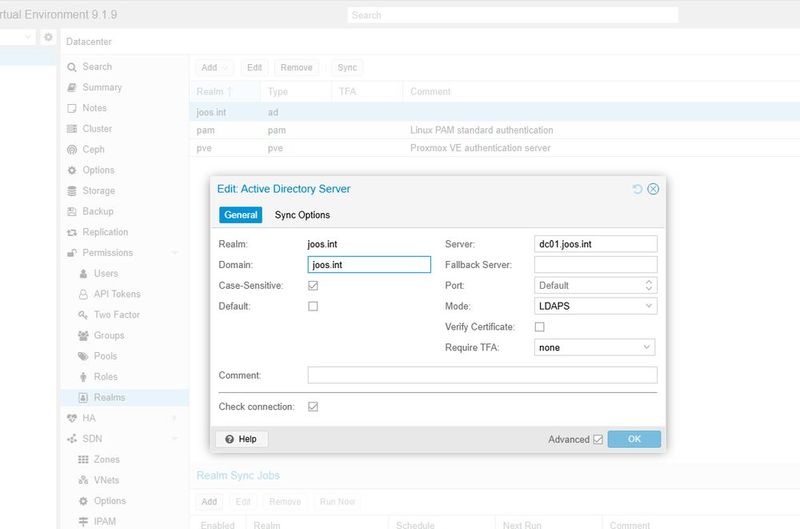Enable the Verify Certificate checkbox
This screenshot has width=800, height=529.
click(x=540, y=327)
